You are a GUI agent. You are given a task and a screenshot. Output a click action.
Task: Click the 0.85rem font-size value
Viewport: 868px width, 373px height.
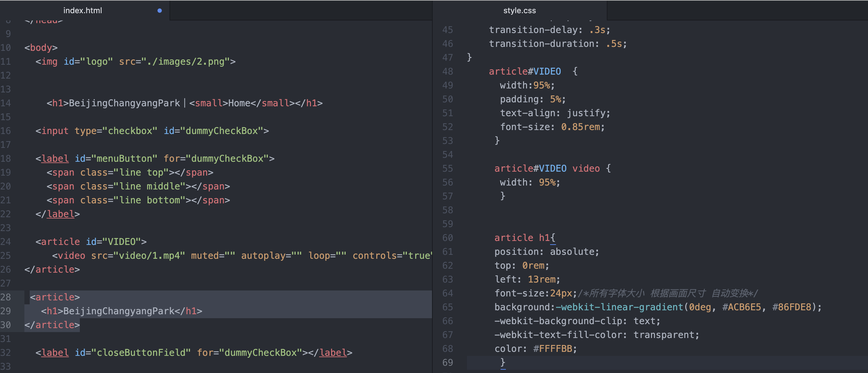[580, 127]
